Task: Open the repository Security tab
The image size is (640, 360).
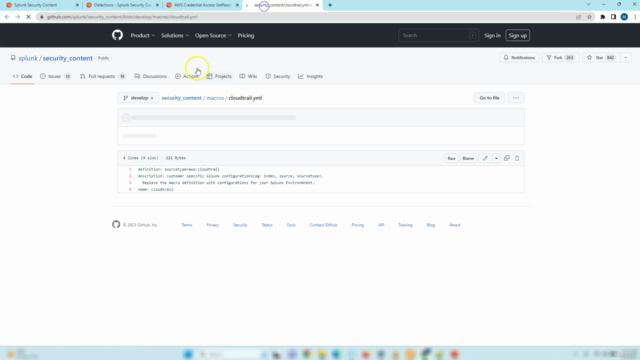Action: click(278, 76)
